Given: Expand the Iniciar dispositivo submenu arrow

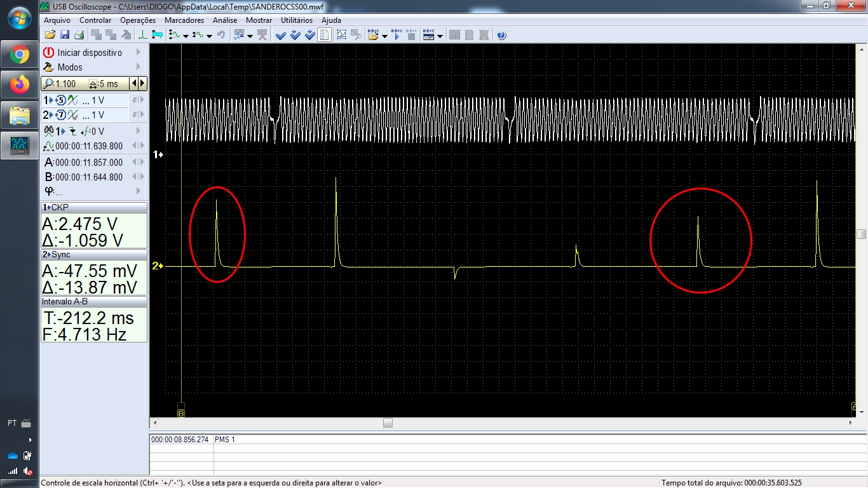Looking at the screenshot, I should pyautogui.click(x=138, y=53).
